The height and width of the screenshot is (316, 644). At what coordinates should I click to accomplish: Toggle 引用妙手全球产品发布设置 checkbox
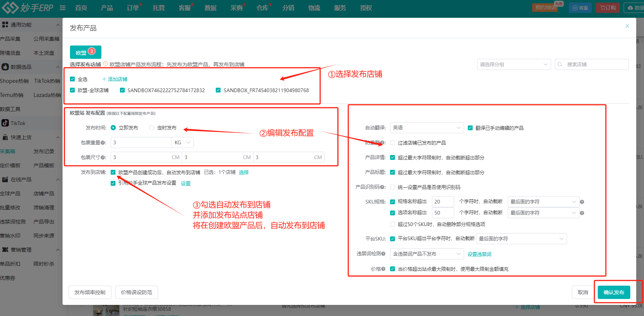coord(113,183)
